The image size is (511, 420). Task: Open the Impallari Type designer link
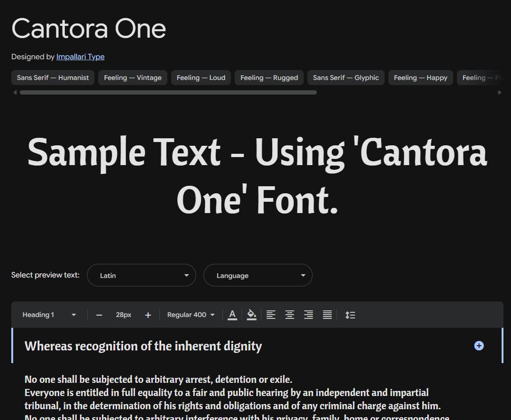[x=80, y=57]
